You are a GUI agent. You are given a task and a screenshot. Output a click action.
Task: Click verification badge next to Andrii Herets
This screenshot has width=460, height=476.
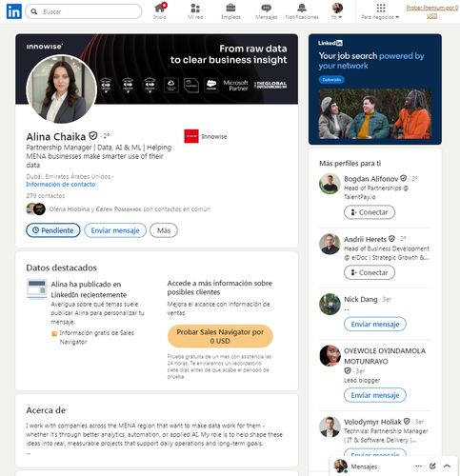coord(391,239)
